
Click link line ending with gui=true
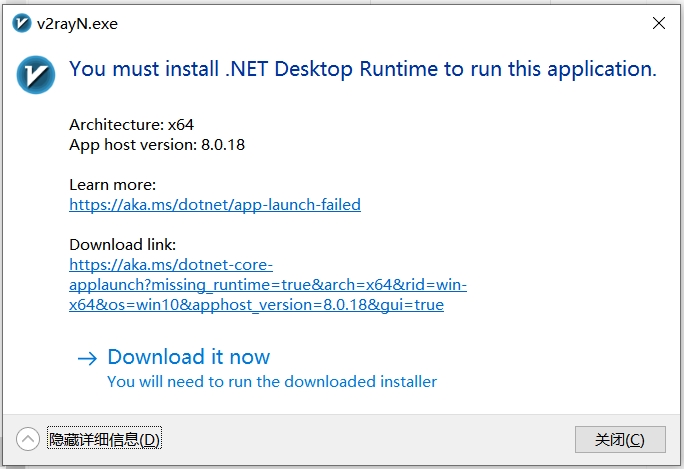click(256, 305)
